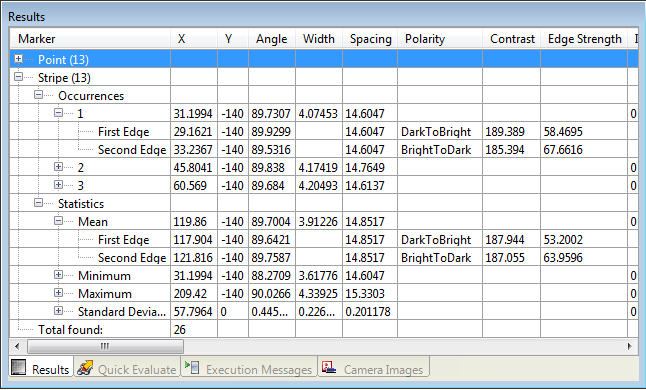Screen dimensions: 646x390
Task: Click Minimum Angle value 88.2709
Action: 271,276
